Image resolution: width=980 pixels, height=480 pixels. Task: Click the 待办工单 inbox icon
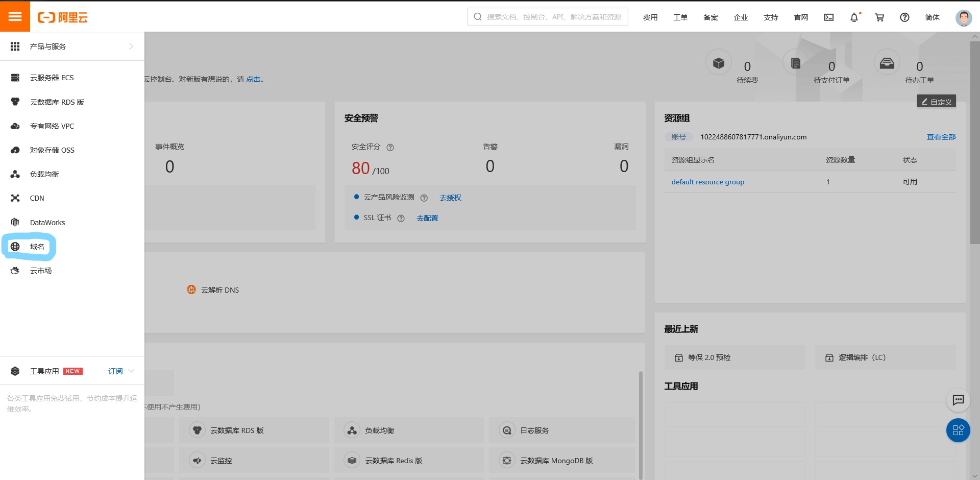click(x=887, y=63)
